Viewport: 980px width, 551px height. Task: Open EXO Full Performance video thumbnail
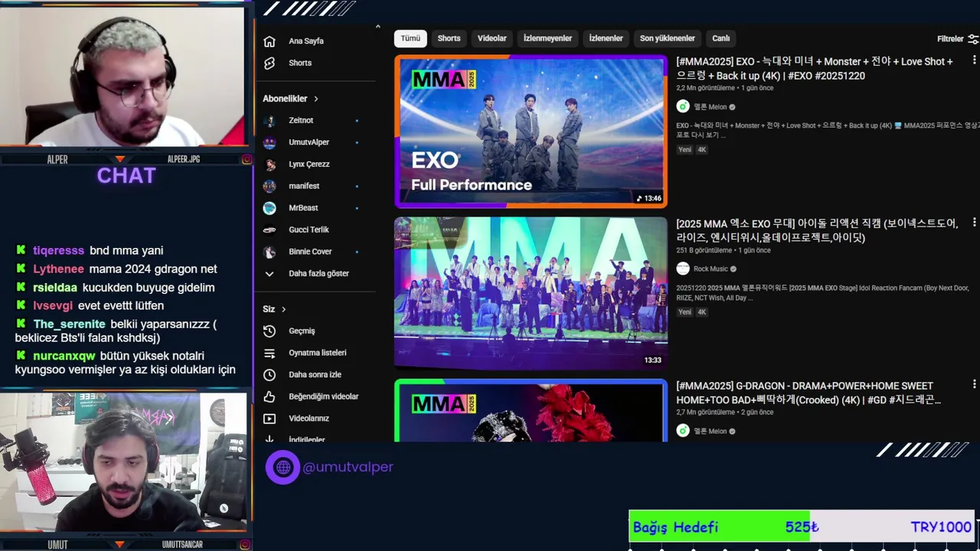[531, 131]
